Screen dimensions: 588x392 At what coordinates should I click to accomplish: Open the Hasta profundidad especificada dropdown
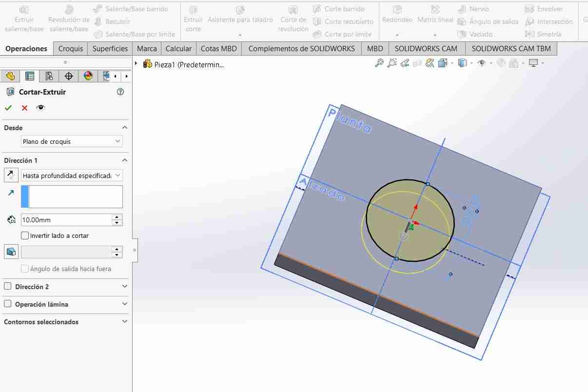coord(72,176)
